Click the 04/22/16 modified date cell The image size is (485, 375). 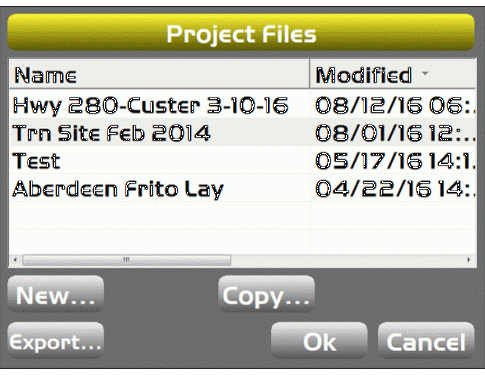pos(393,189)
